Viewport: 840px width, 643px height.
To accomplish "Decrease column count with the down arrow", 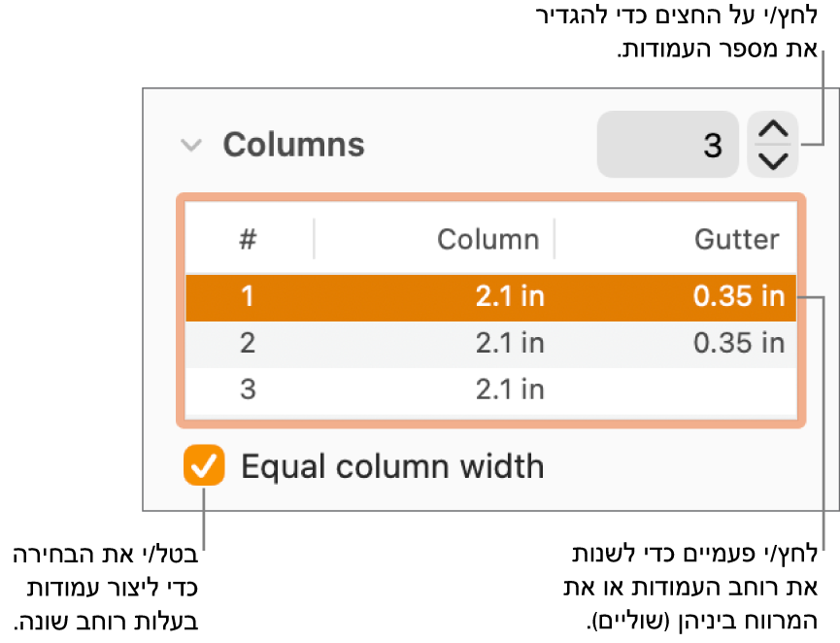I will (773, 160).
